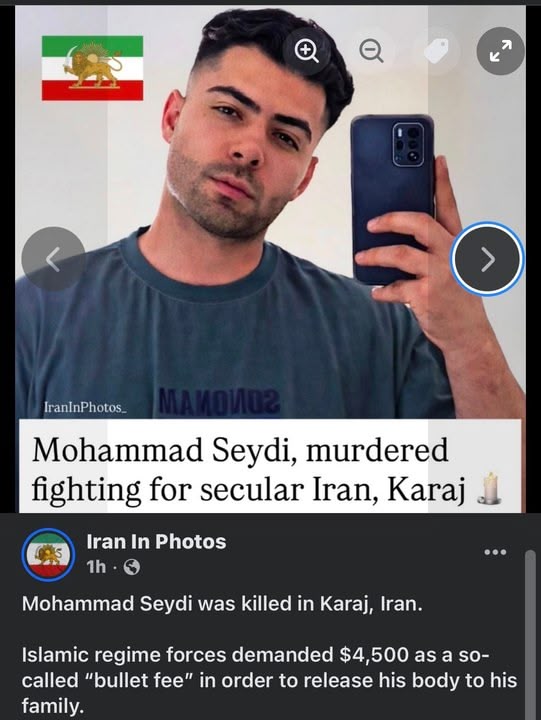Click the zoom in magnifier icon
Image resolution: width=541 pixels, height=720 pixels.
(x=307, y=51)
